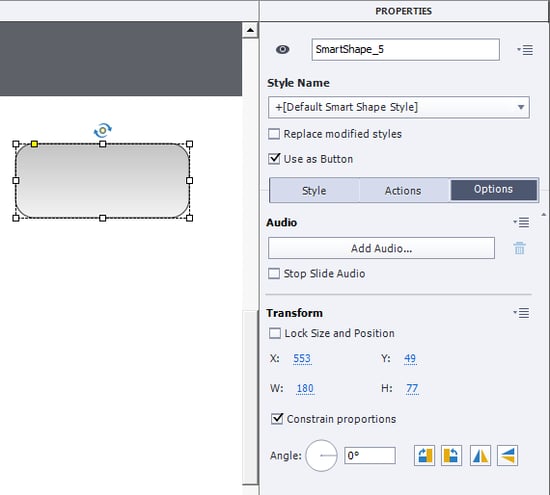The height and width of the screenshot is (495, 550).
Task: Flip the shape vertically
Action: click(x=507, y=455)
